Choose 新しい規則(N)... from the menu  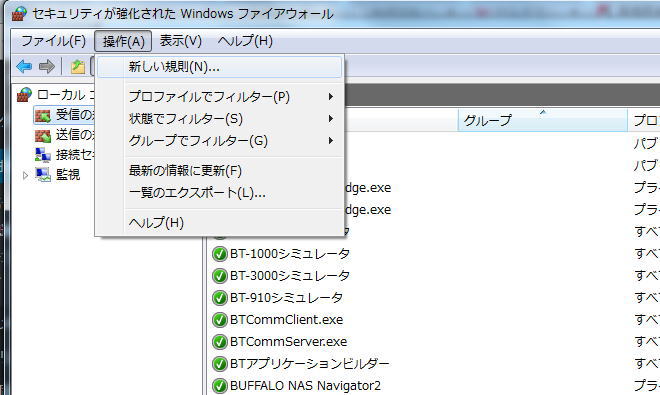click(219, 67)
